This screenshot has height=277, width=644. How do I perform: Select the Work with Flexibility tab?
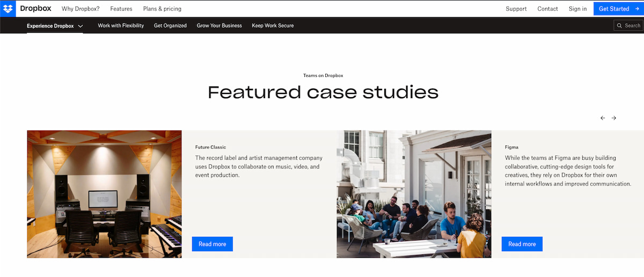pos(121,25)
